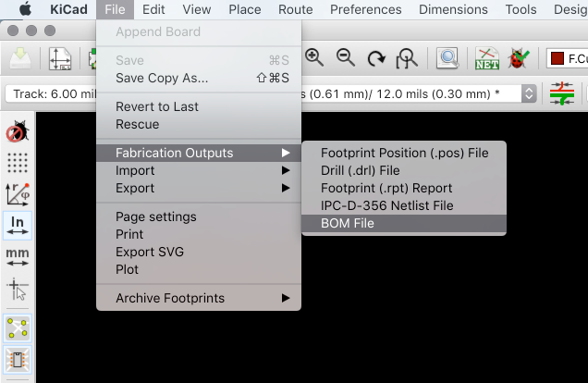Click the save board toolbar icon
Viewport: 588px width, 383px height.
[x=20, y=58]
